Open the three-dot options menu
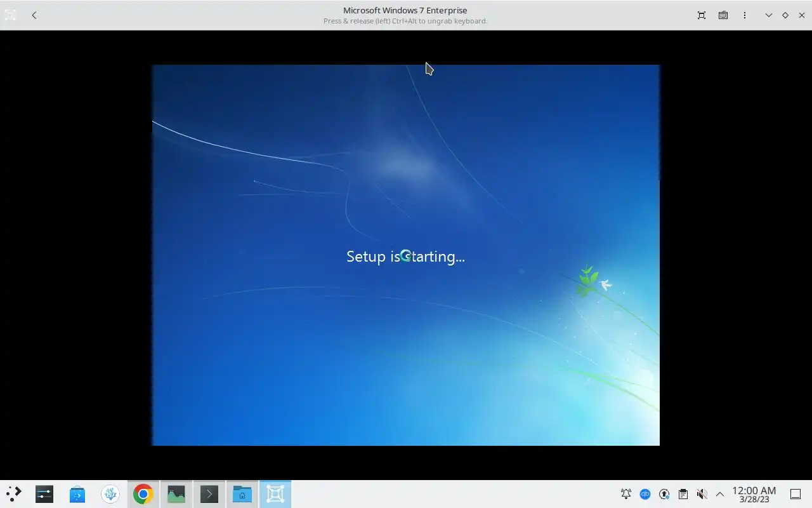 click(745, 15)
